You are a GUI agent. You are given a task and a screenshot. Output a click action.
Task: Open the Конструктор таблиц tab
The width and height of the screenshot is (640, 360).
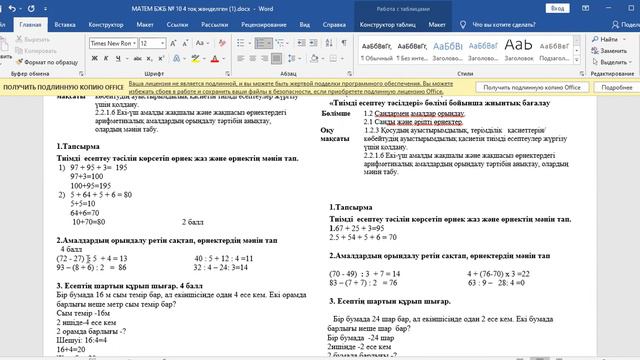[387, 24]
